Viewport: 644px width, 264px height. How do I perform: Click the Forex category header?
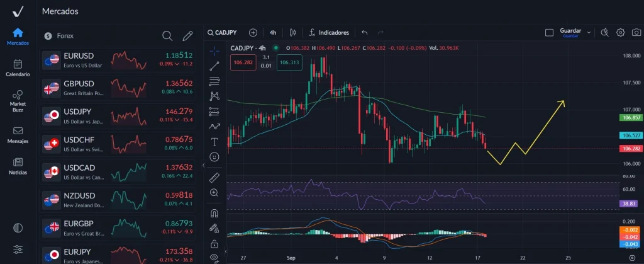click(65, 36)
